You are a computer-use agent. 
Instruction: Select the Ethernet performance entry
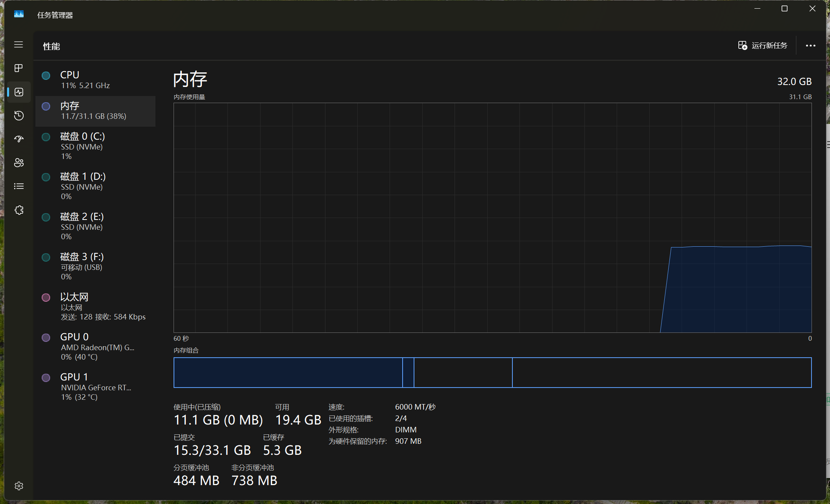tap(95, 306)
